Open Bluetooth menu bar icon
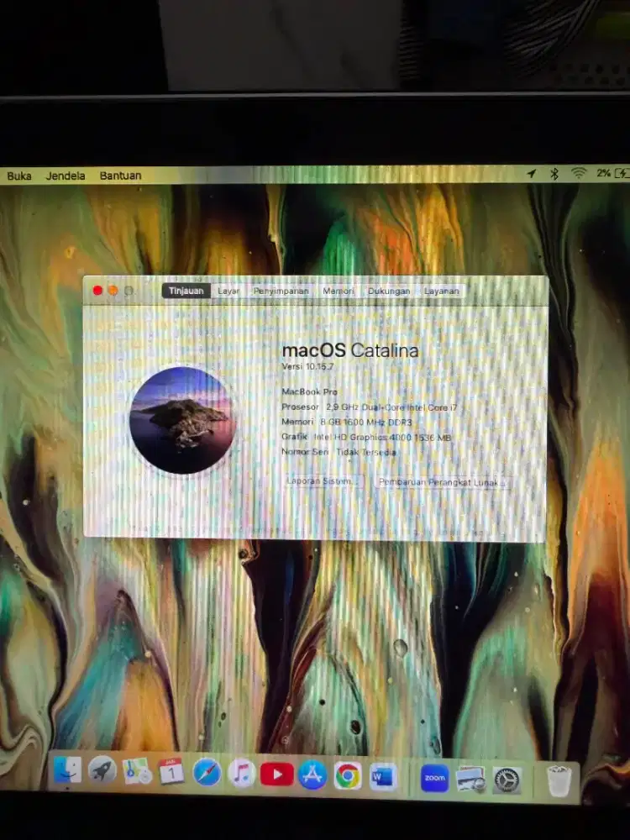Viewport: 630px width, 840px height. 554,174
